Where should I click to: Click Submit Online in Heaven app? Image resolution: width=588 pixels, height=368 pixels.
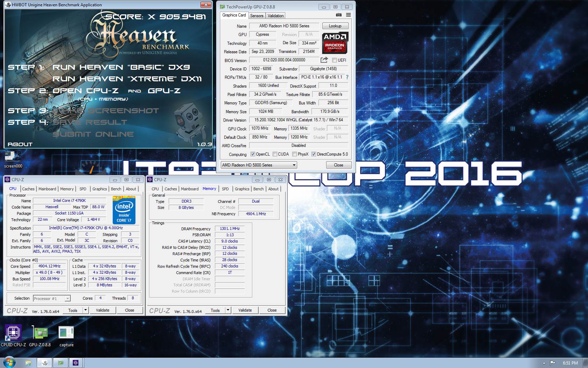(93, 134)
